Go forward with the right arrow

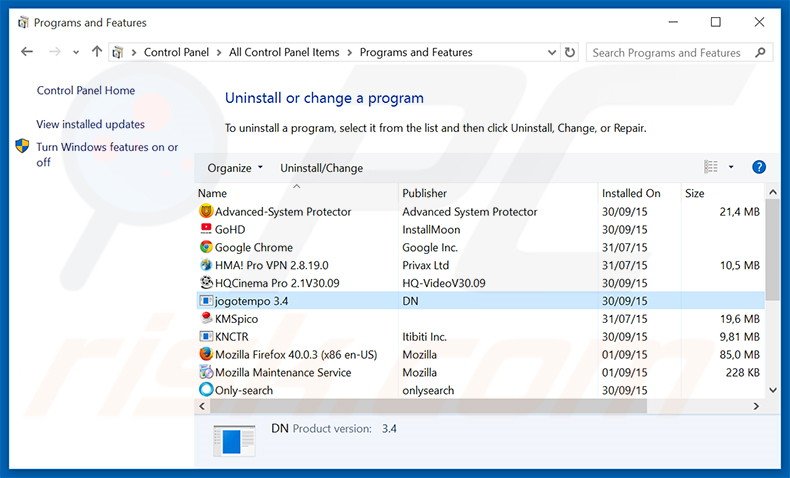point(55,52)
